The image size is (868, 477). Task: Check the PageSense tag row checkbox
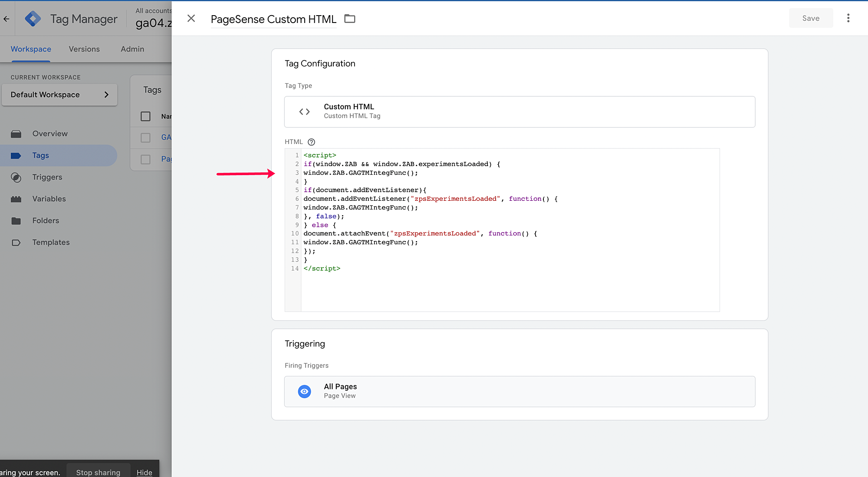145,159
